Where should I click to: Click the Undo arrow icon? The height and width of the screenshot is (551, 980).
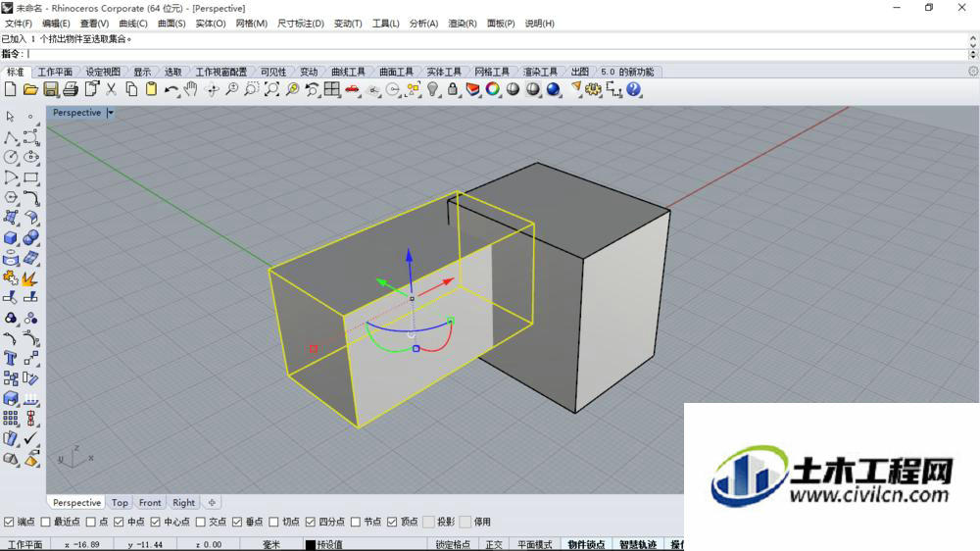pos(171,90)
